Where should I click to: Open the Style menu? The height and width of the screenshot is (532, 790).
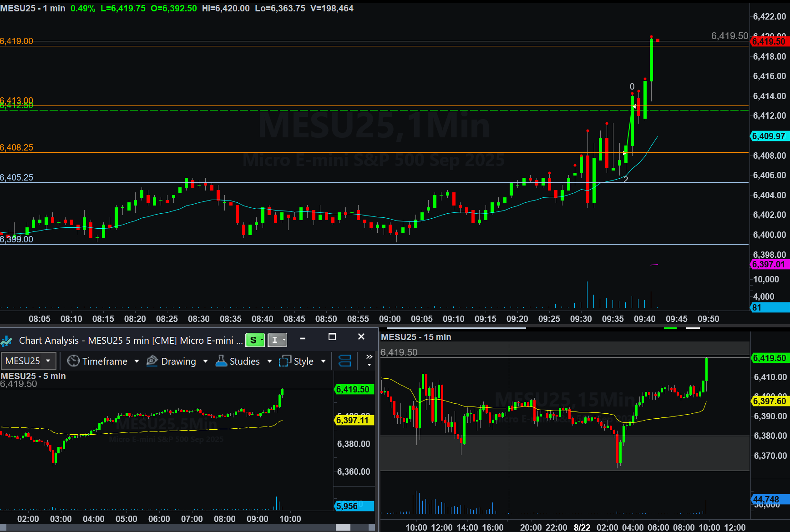304,361
